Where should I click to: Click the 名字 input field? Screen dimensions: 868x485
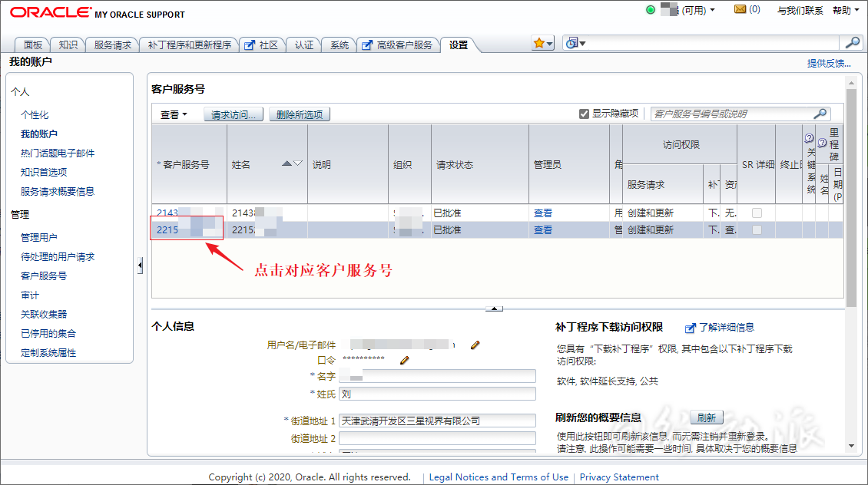(437, 376)
